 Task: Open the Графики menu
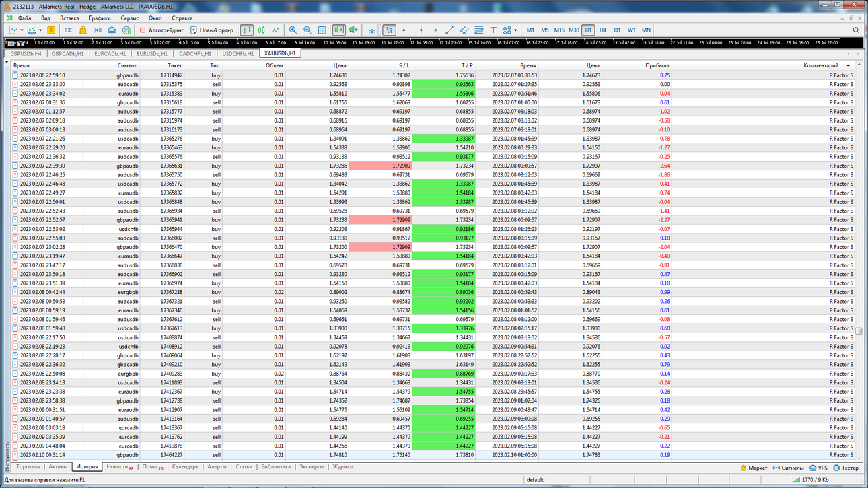(100, 18)
